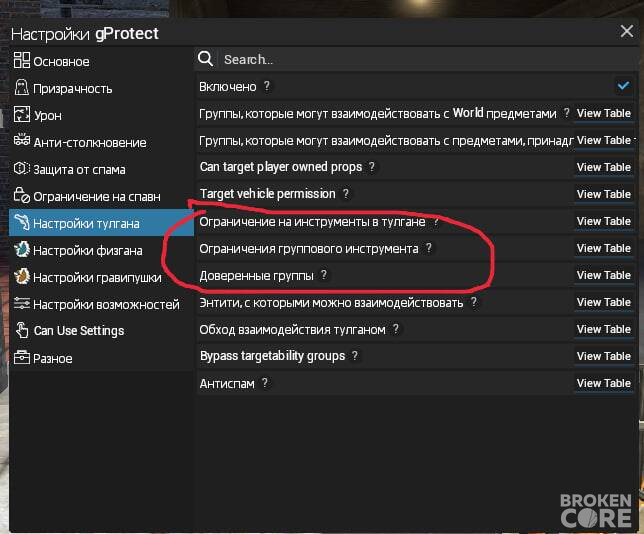Go to Защита от спама section

(x=101, y=169)
